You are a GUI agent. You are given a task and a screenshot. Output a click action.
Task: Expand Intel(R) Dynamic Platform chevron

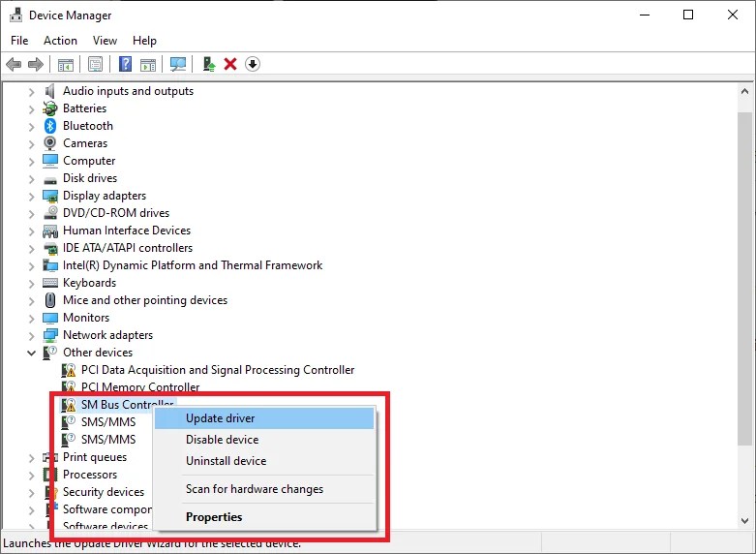[31, 266]
